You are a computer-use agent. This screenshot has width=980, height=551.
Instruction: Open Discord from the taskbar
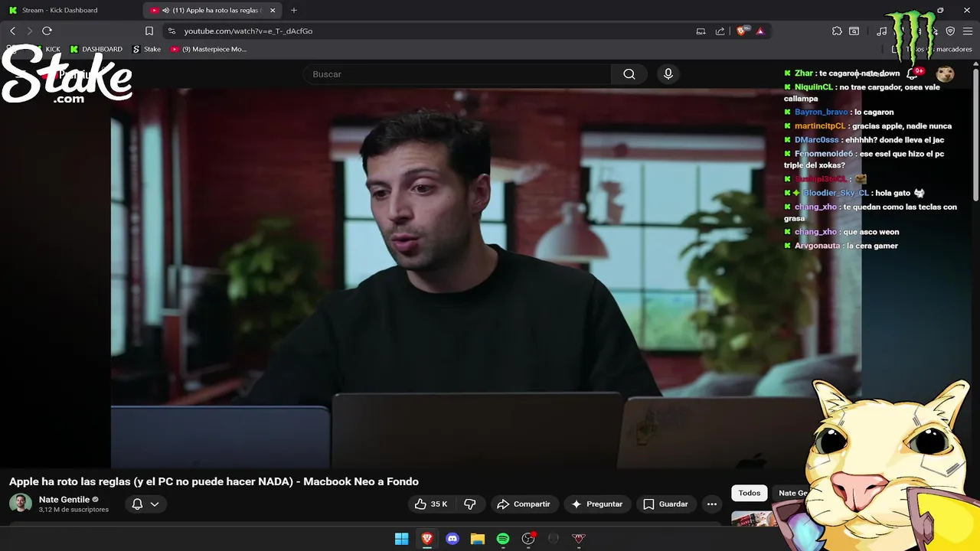point(452,539)
